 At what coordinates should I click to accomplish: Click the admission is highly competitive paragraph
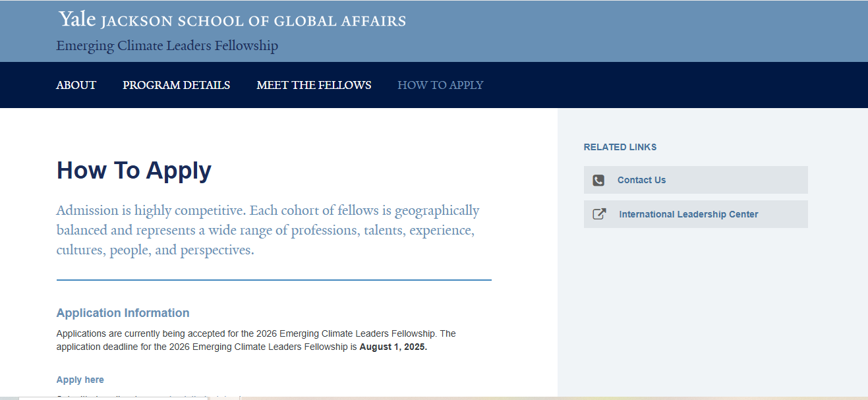pyautogui.click(x=268, y=231)
